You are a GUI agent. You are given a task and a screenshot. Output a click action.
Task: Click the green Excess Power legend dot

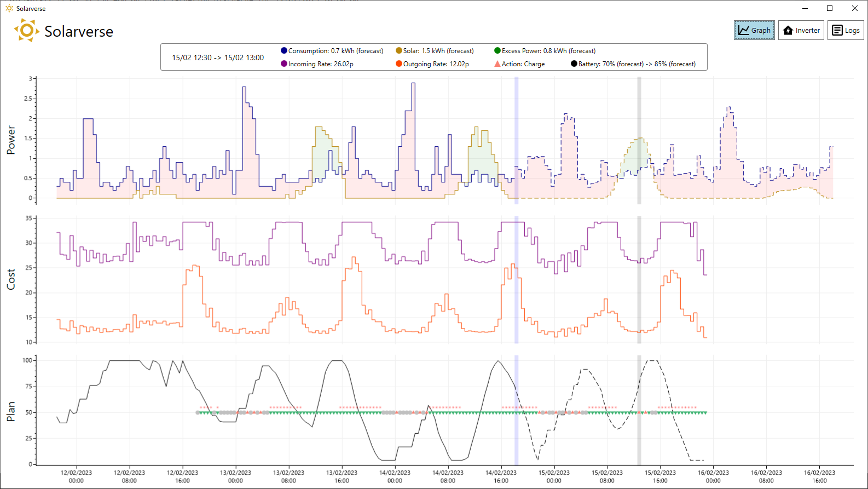coord(497,50)
